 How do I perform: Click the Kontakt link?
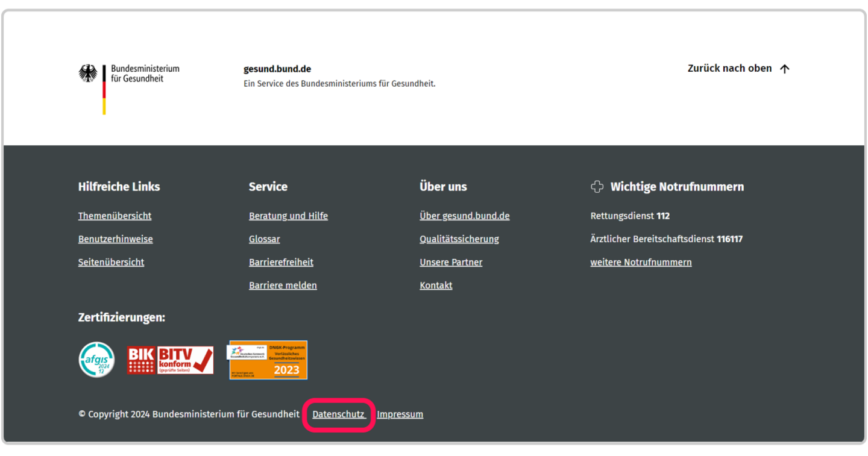pyautogui.click(x=436, y=286)
